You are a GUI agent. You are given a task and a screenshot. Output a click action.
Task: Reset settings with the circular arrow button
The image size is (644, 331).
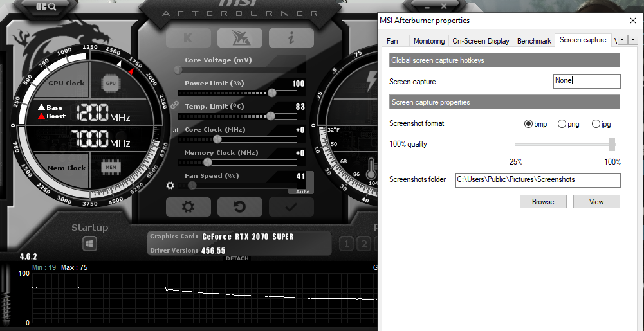(240, 207)
